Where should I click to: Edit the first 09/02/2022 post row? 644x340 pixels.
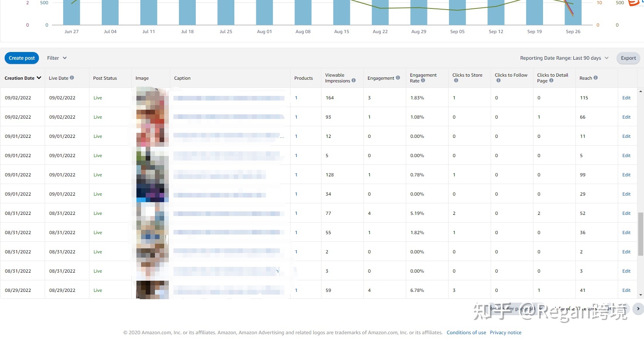pos(626,98)
